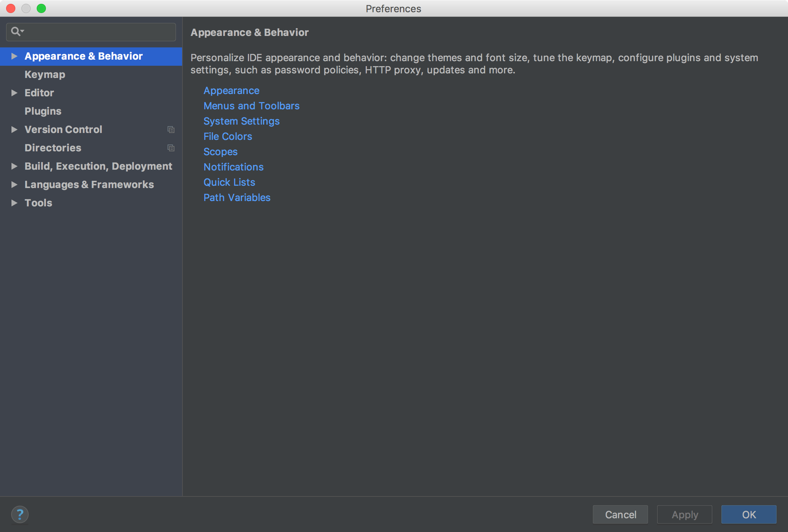
Task: Select the Plugins menu item
Action: tap(42, 110)
